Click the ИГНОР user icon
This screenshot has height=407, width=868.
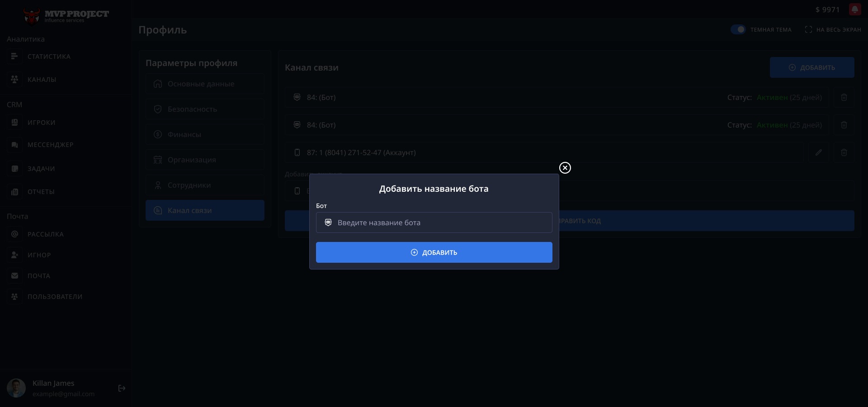[x=14, y=255]
